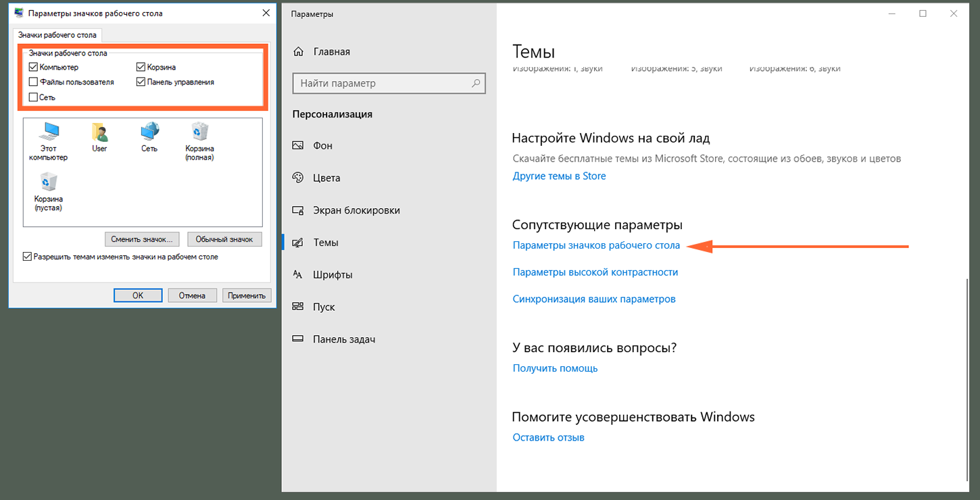The width and height of the screenshot is (980, 500).
Task: Click the Шрифты font icon in sidebar
Action: tap(298, 274)
